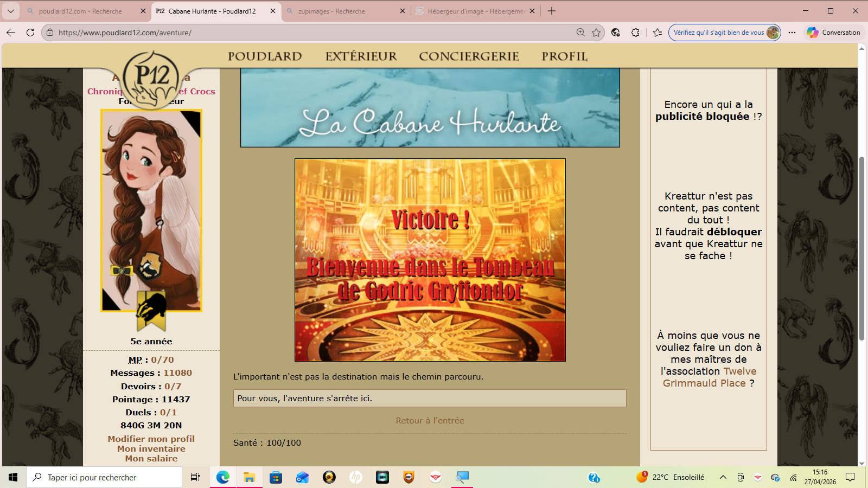Click the Devoirs count 0/7

(x=173, y=387)
